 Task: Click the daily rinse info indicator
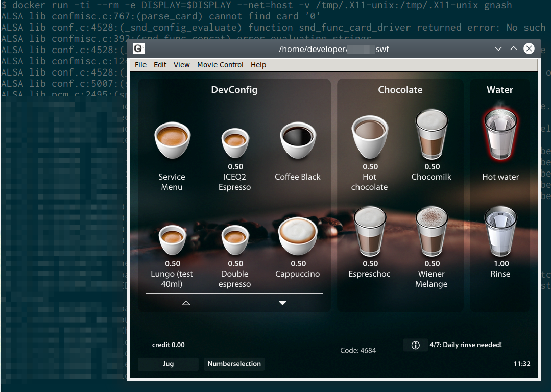[415, 345]
